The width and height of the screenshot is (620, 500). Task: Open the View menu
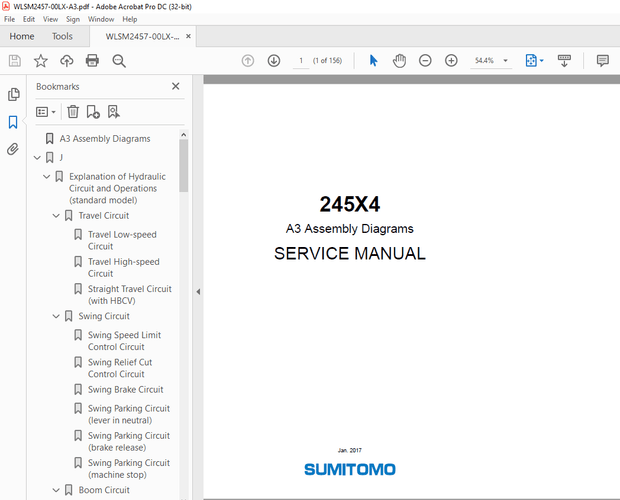50,19
